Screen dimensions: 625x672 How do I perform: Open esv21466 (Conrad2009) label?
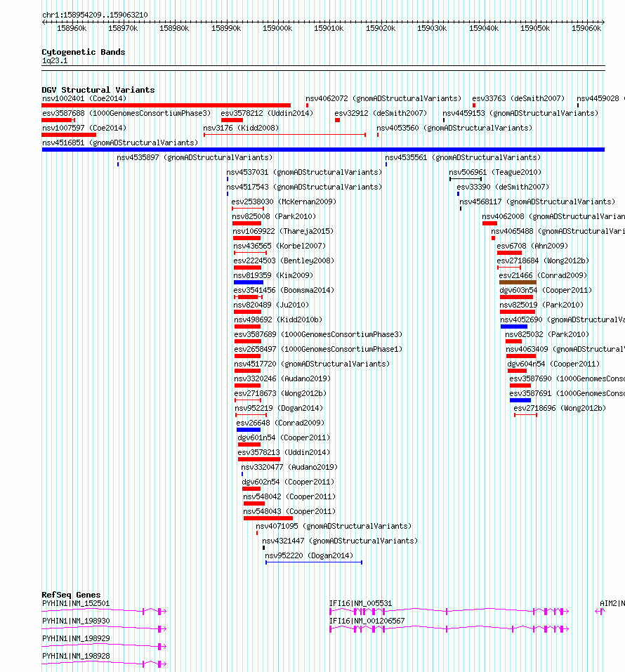(x=543, y=275)
